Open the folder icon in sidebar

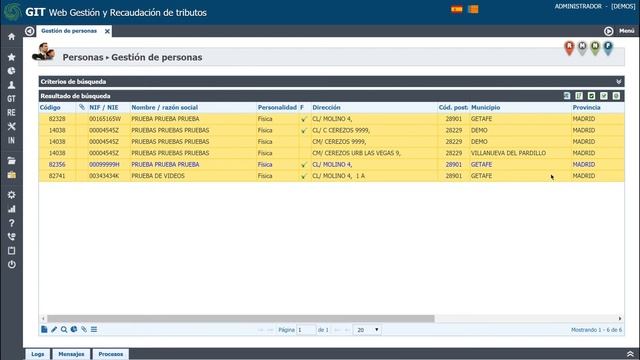tap(11, 161)
